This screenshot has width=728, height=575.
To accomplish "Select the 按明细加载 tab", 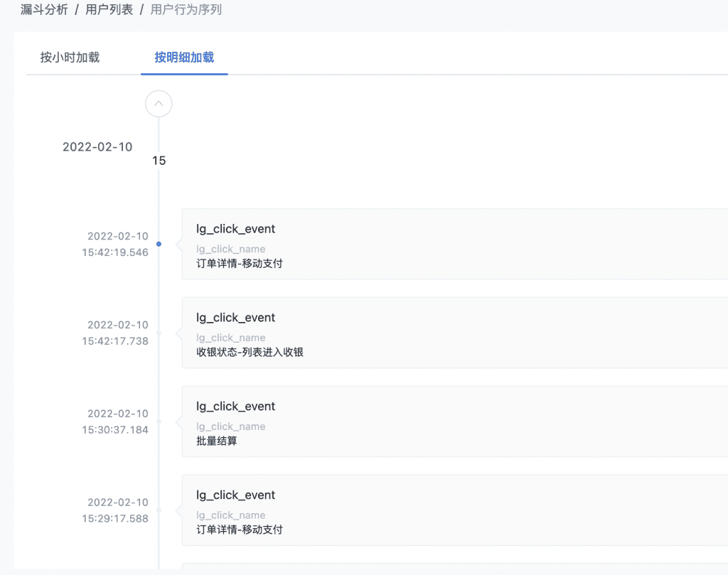I will tap(183, 57).
